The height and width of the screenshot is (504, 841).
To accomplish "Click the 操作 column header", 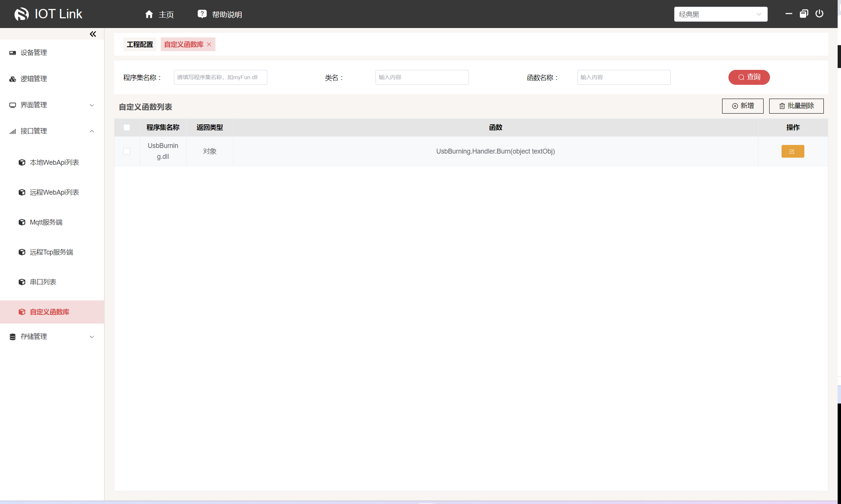I will click(793, 127).
